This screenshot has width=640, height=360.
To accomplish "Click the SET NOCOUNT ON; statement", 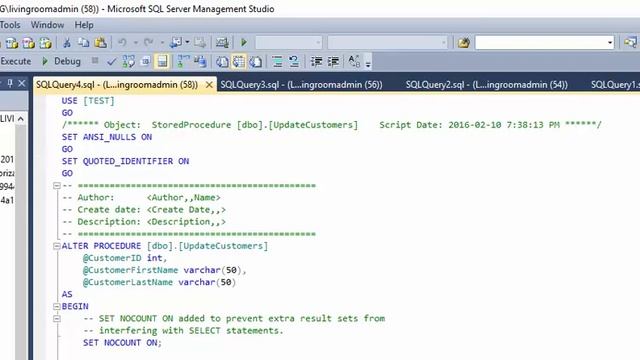I will click(122, 343).
